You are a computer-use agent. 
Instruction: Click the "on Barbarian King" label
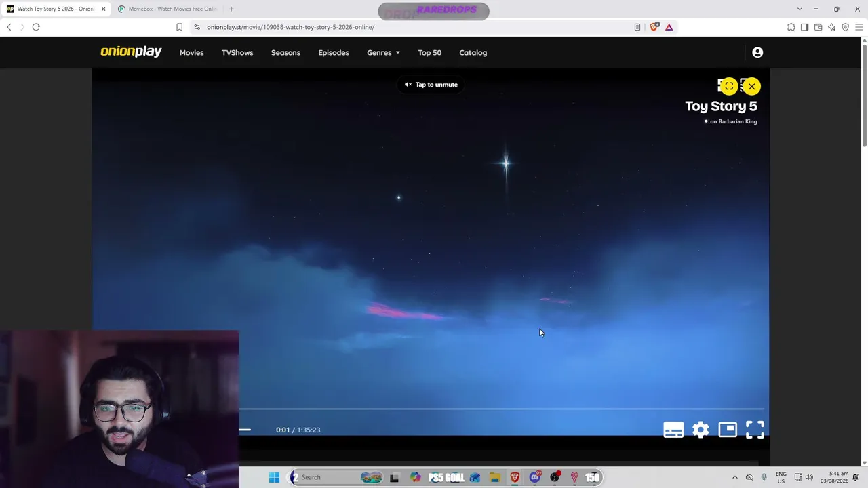click(733, 122)
